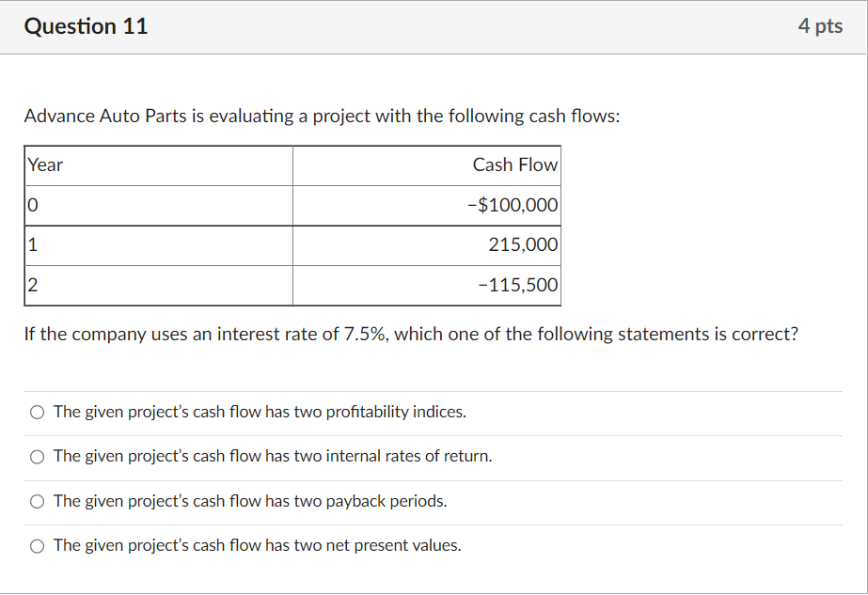868x595 pixels.
Task: Click the Year 0 table cell
Action: 159,205
